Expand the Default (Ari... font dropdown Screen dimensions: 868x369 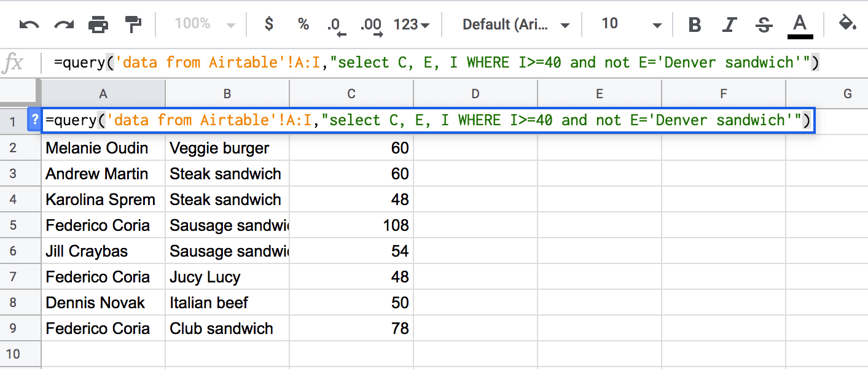(516, 25)
